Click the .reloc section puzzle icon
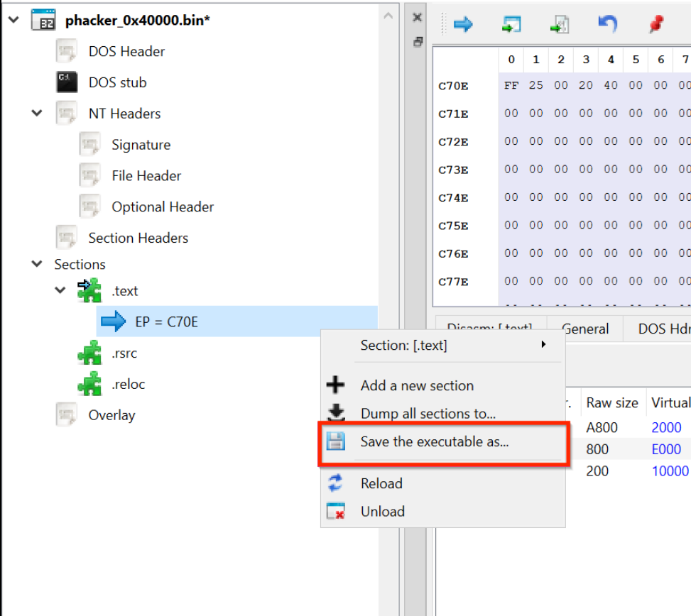This screenshot has width=691, height=616. coord(89,383)
